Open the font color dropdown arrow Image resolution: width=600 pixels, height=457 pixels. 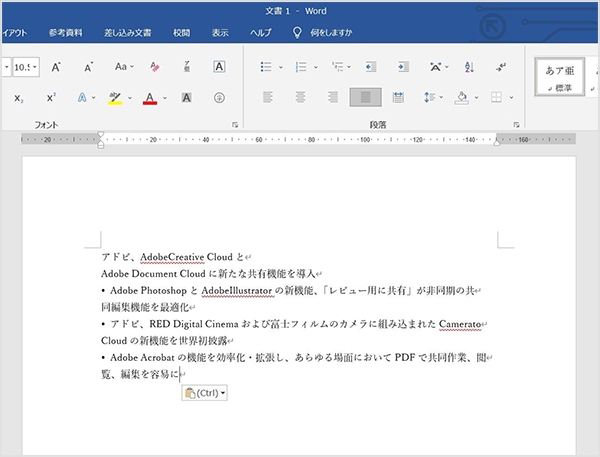coord(165,98)
